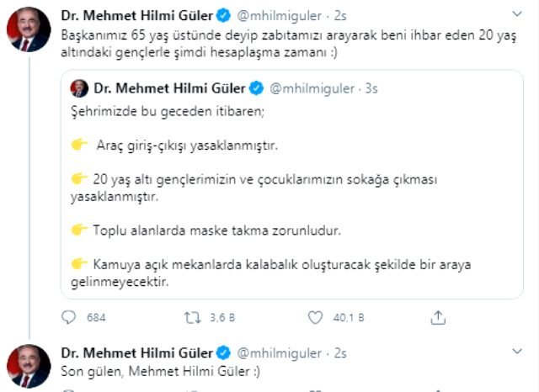Retweet the post with 3,6 B retweets

(192, 318)
